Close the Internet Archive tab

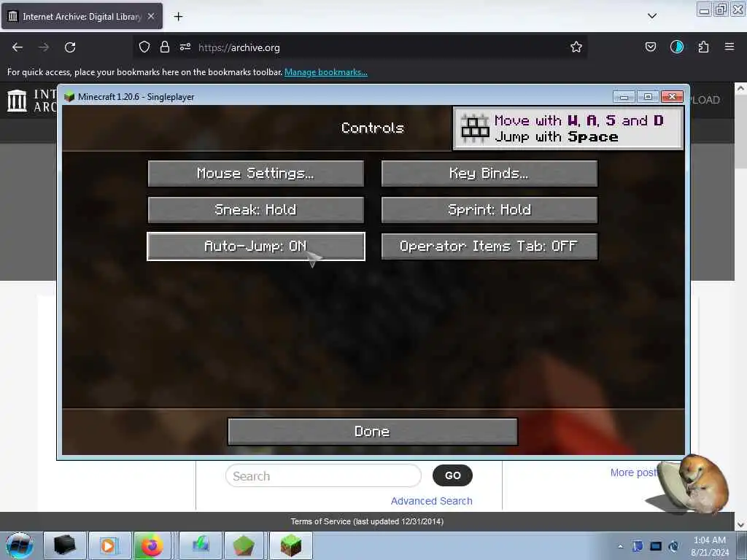151,16
